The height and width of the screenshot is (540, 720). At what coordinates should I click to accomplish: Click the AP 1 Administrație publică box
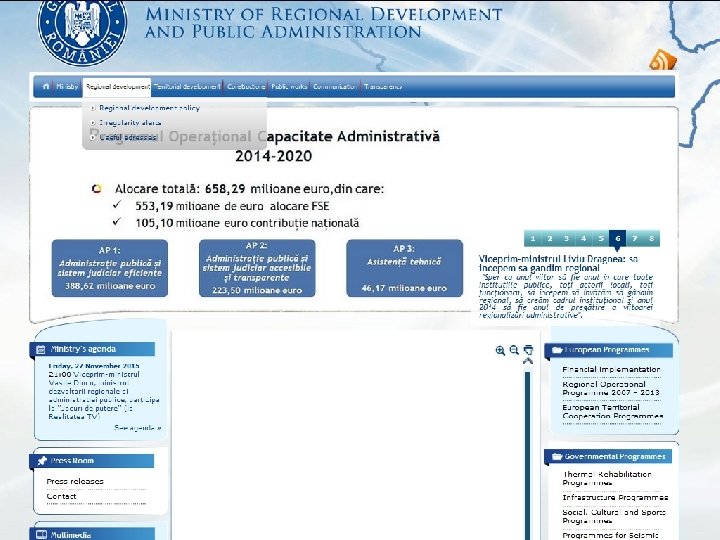click(x=110, y=268)
